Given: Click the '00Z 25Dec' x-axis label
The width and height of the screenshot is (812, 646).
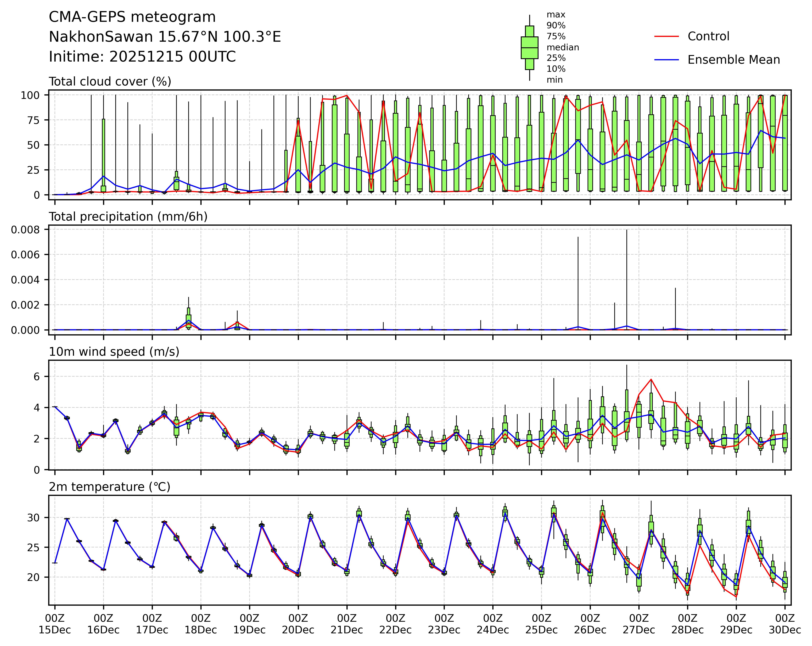Looking at the screenshot, I should 541,624.
